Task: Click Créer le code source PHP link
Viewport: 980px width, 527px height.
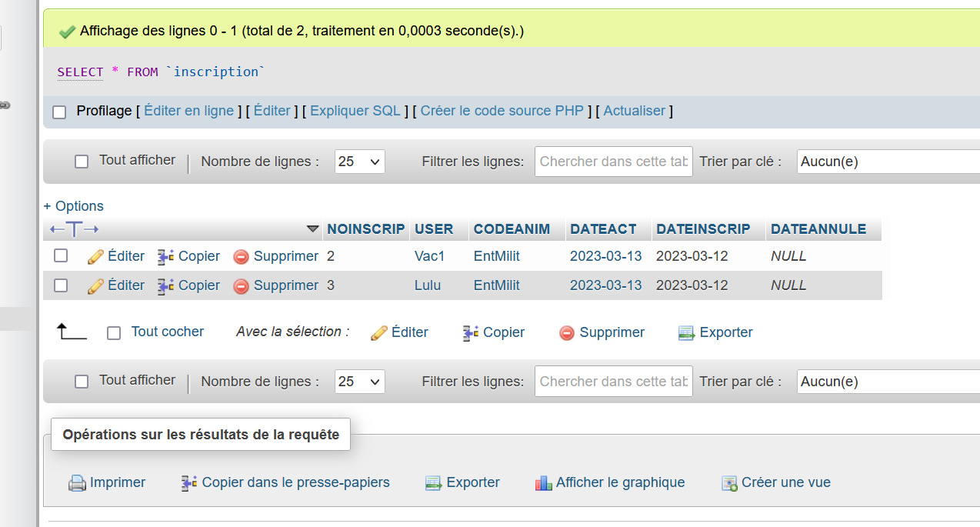Action: [x=502, y=111]
